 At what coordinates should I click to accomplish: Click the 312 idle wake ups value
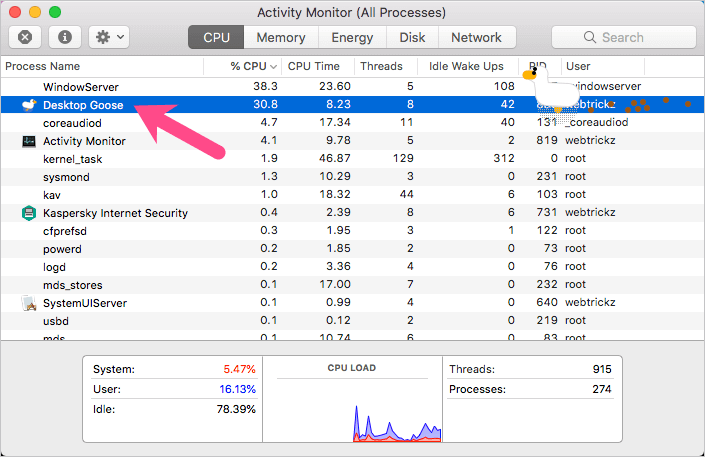[504, 158]
